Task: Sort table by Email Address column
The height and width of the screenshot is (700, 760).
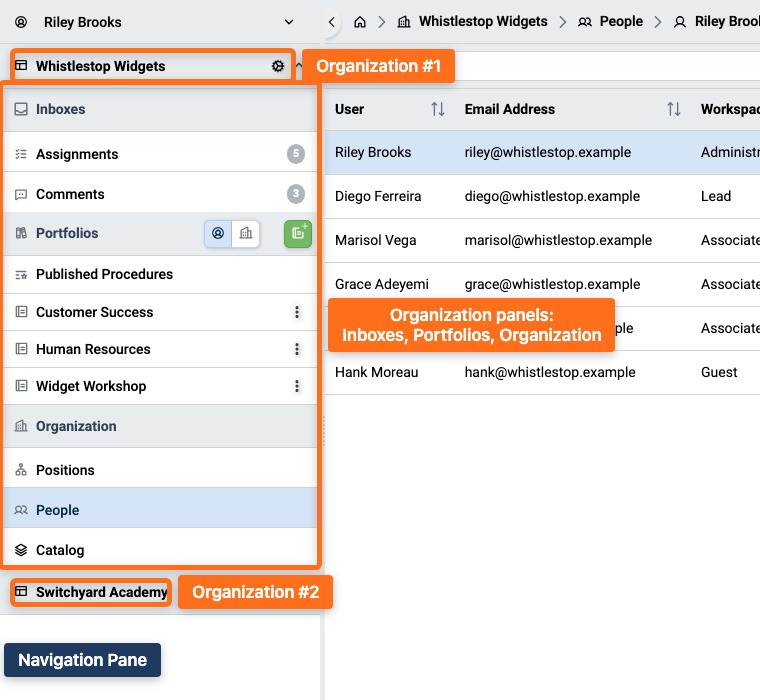Action: (674, 109)
